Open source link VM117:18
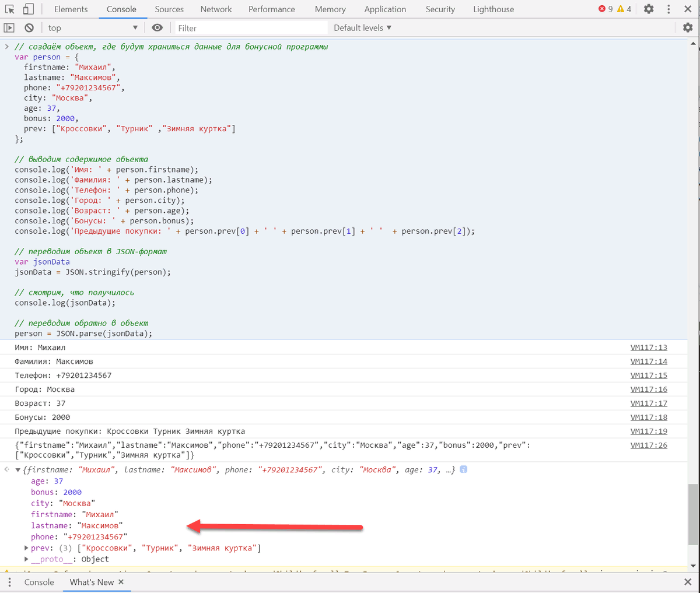The image size is (700, 593). click(649, 417)
